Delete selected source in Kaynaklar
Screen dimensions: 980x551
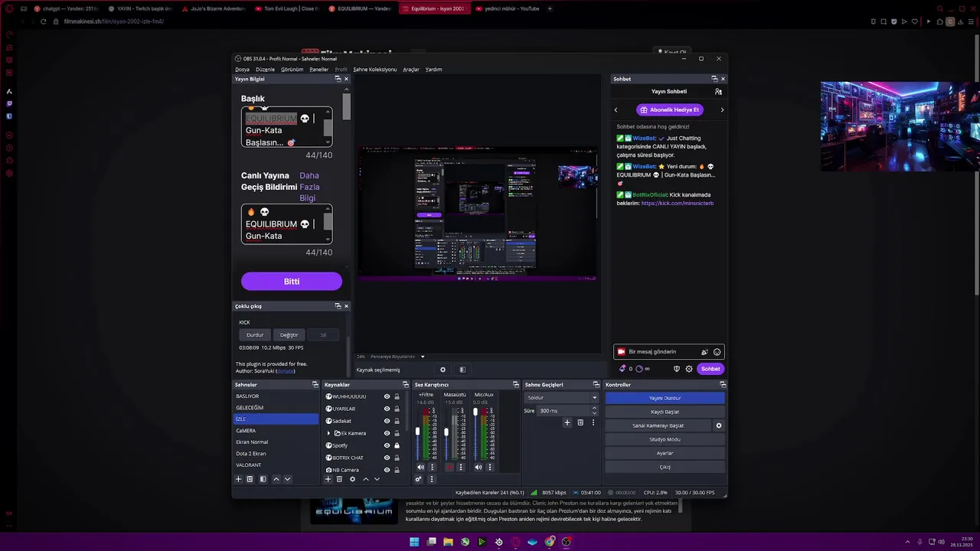[x=339, y=479]
